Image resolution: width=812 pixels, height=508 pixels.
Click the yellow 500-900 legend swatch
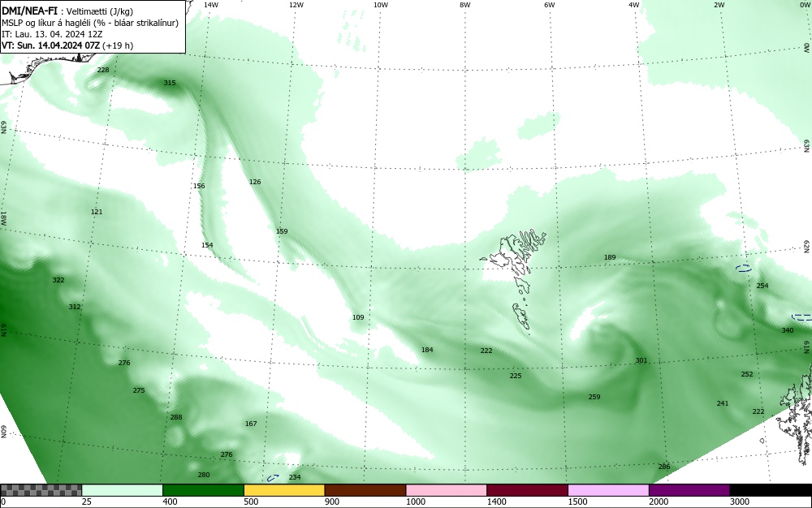point(283,490)
